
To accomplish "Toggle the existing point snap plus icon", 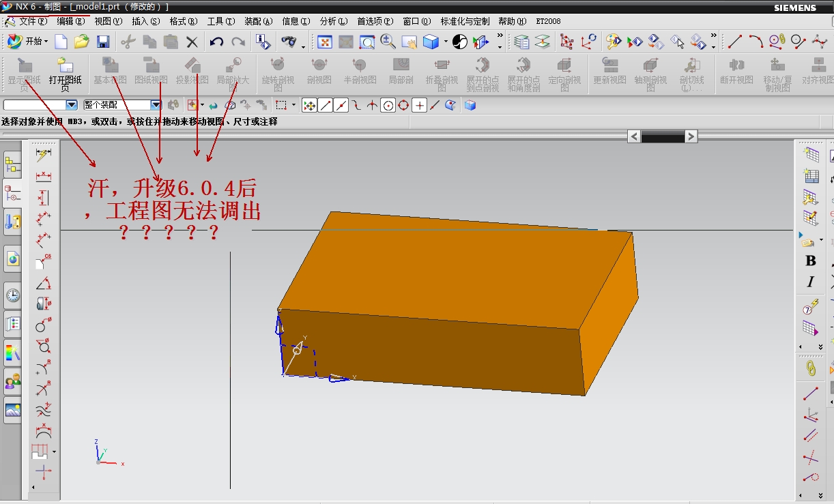I will coord(420,105).
